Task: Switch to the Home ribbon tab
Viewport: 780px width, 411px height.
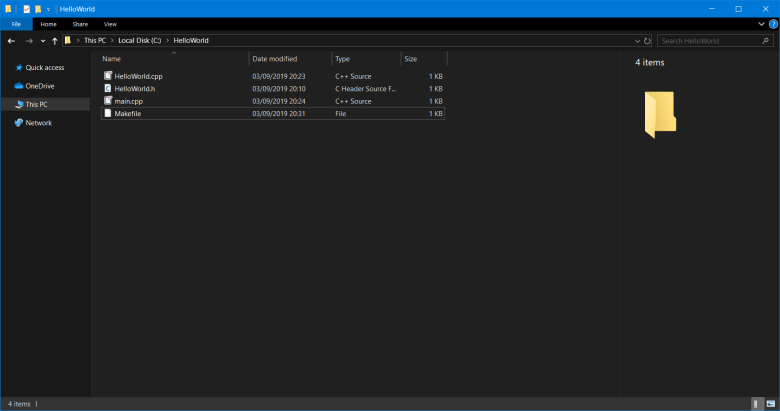Action: (48, 24)
